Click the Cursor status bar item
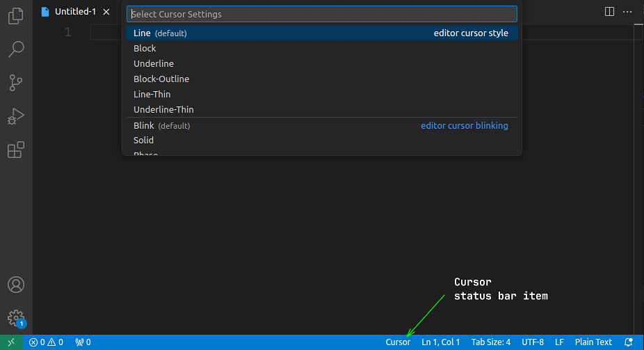Image resolution: width=644 pixels, height=350 pixels. coord(398,342)
